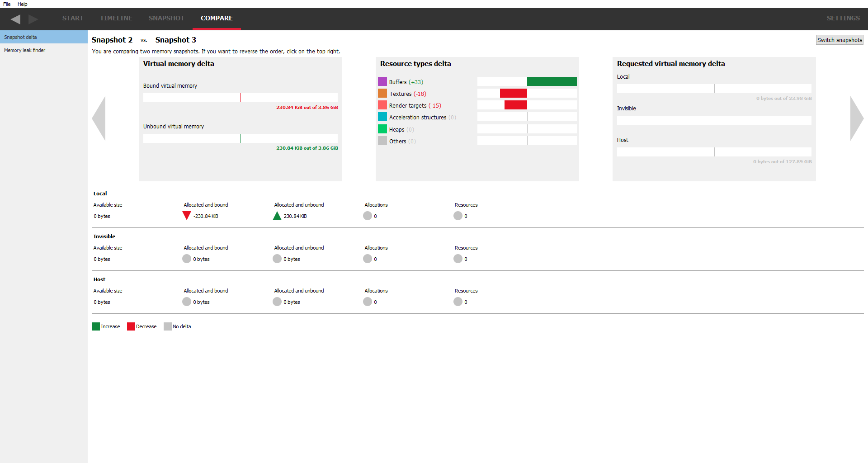This screenshot has width=868, height=463.
Task: Click the green Buffers delta bar
Action: [x=552, y=81]
